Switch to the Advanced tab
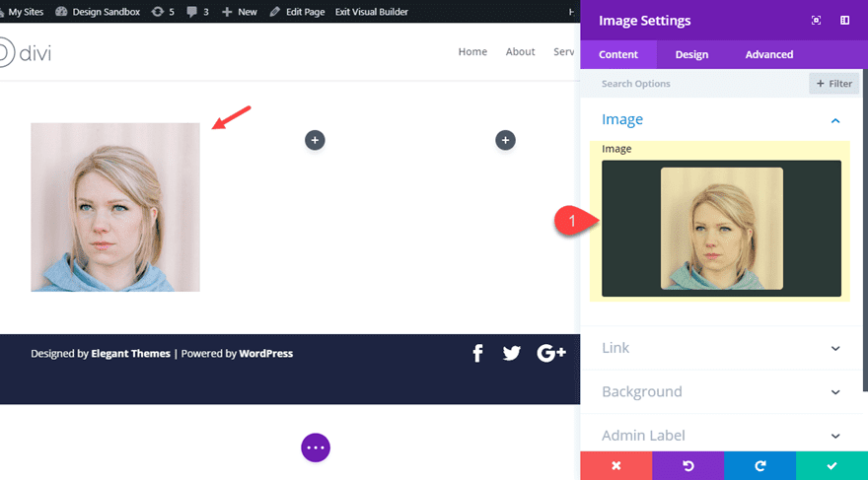Viewport: 868px width, 480px height. coord(769,55)
